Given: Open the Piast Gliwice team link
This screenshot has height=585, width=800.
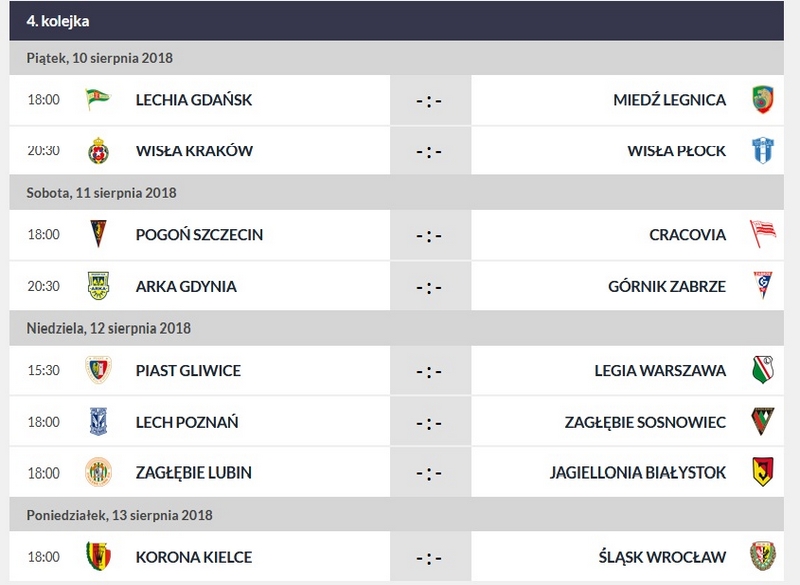Looking at the screenshot, I should 188,370.
